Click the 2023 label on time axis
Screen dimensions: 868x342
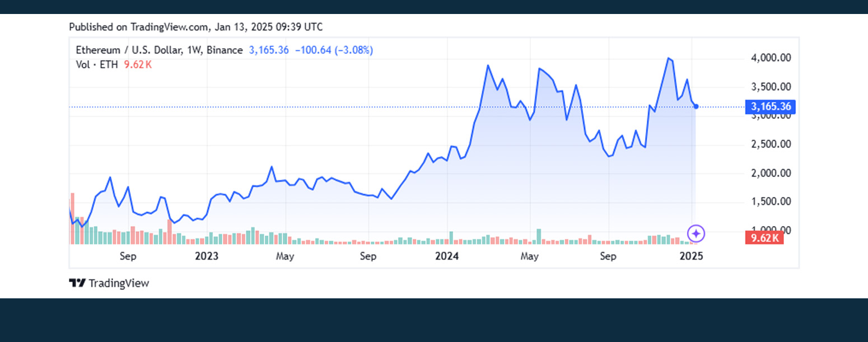coord(206,256)
